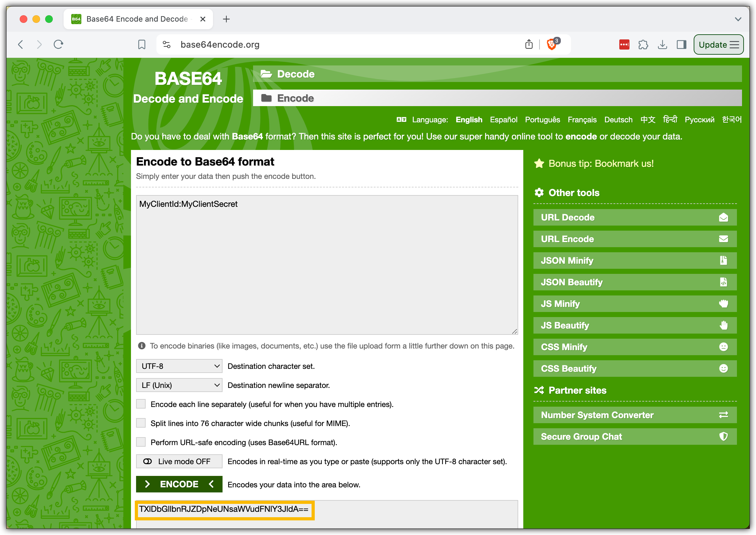Go back with the browser back arrow
The width and height of the screenshot is (756, 535).
click(x=21, y=44)
